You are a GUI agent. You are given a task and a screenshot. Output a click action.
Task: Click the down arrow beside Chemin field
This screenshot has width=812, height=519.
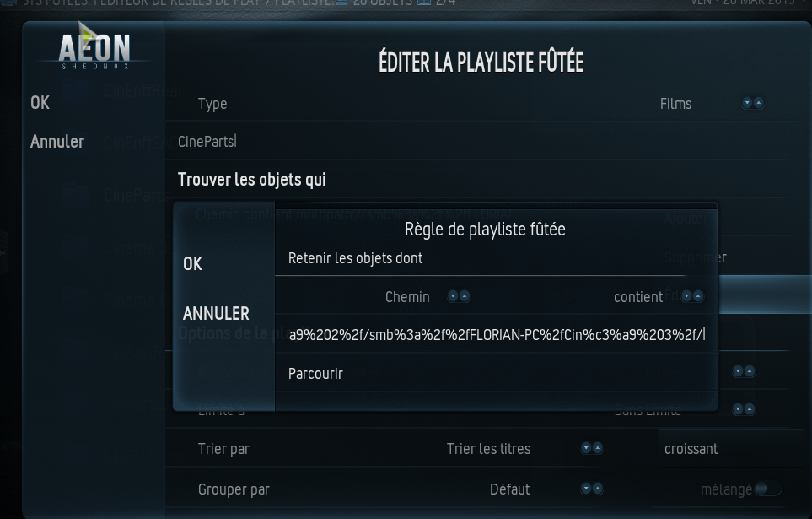[453, 296]
